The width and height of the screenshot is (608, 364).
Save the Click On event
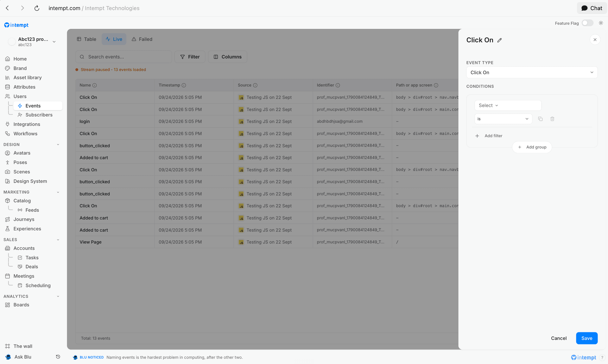(x=587, y=338)
